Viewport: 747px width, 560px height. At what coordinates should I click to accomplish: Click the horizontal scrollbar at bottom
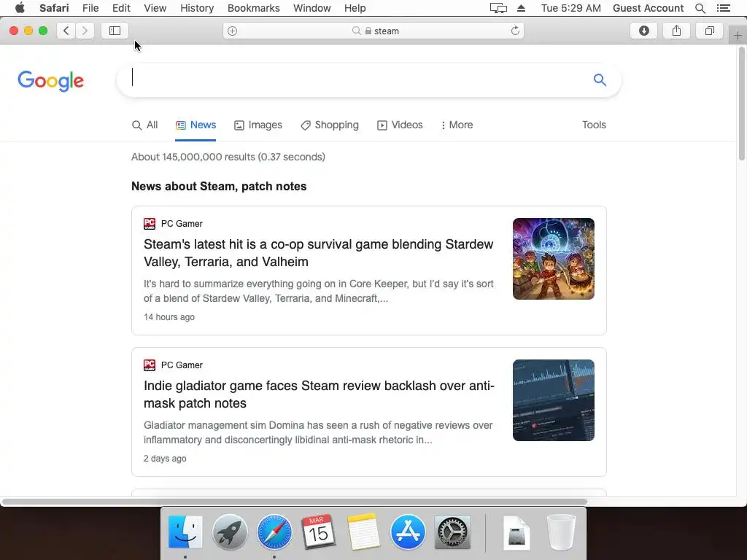point(295,502)
